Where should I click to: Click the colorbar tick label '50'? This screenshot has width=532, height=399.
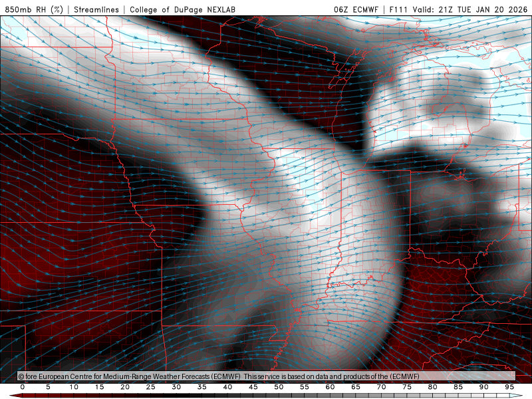tap(279, 387)
